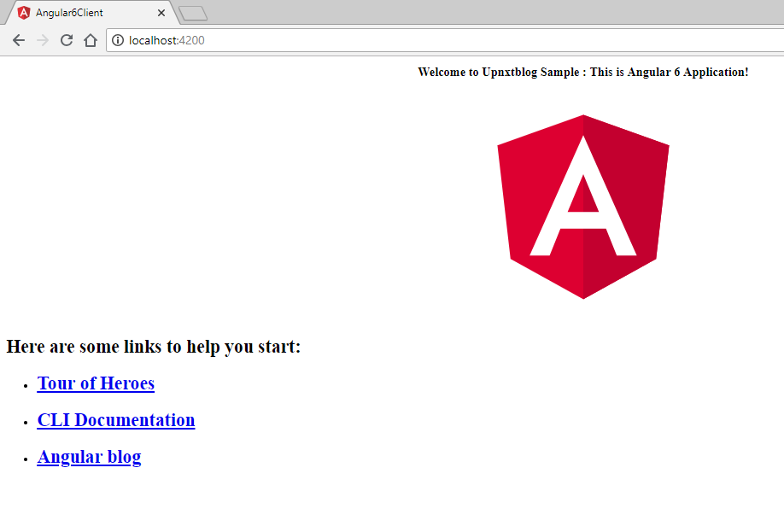
Task: Open a new browser tab
Action: point(193,14)
